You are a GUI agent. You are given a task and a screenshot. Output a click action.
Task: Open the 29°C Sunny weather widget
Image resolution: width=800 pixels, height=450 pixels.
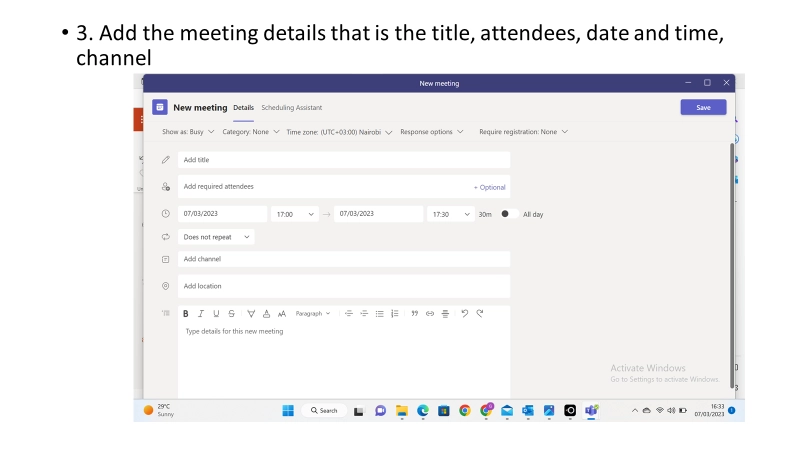tap(159, 410)
